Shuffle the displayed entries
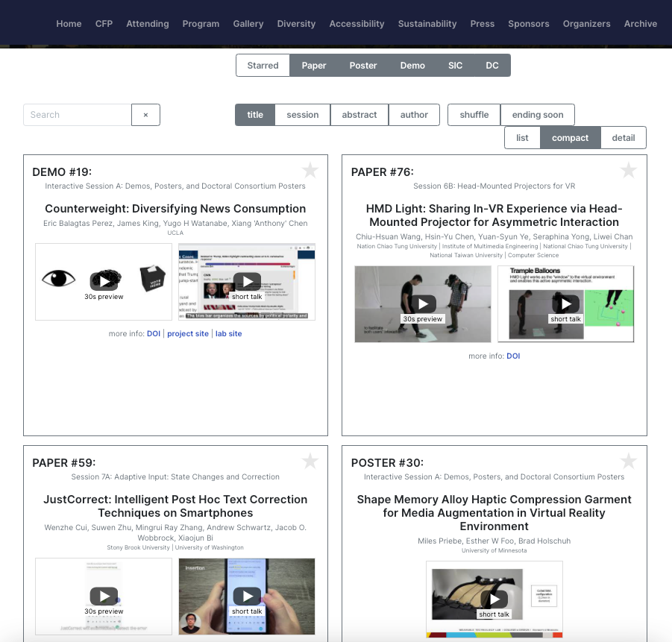The image size is (672, 642). coord(473,115)
